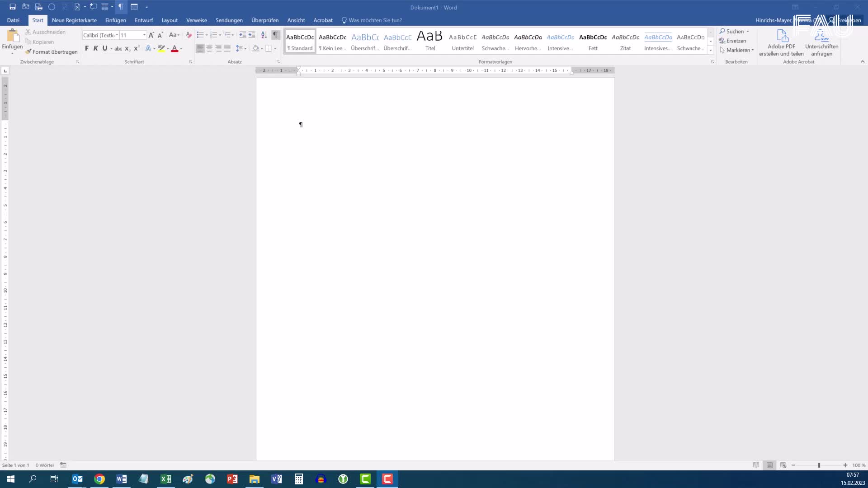Switch to the Layout tab
The image size is (868, 488).
(x=170, y=20)
